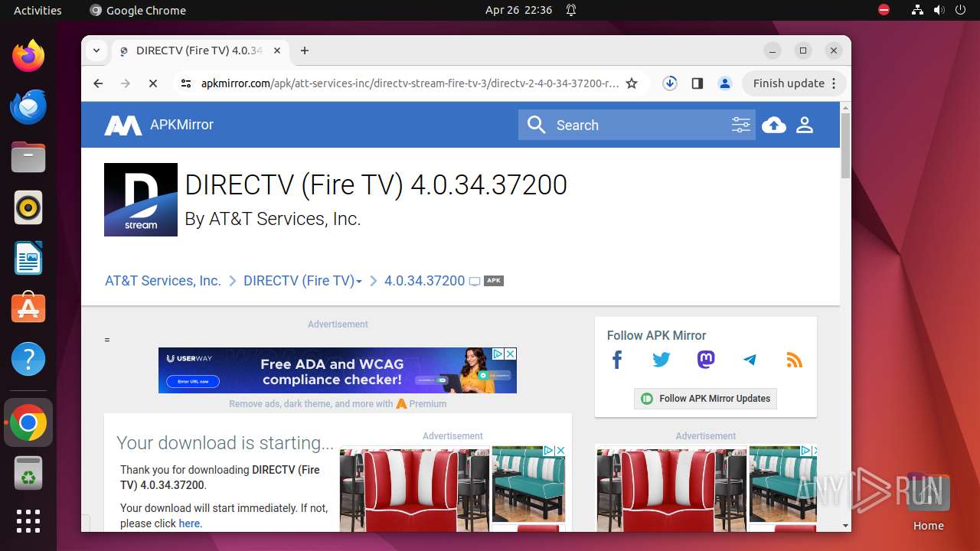Toggle Chrome side panel
This screenshot has height=551, width=980.
point(697,83)
